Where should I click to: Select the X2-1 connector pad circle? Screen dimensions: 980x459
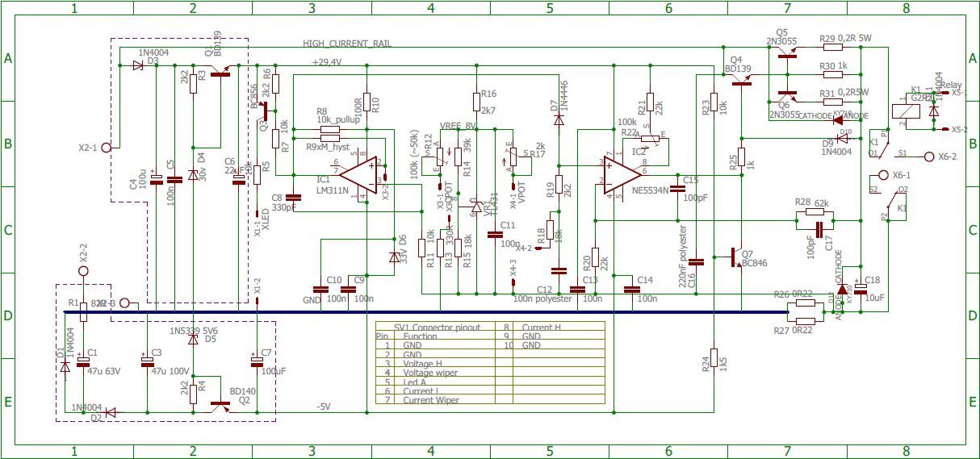(106, 148)
